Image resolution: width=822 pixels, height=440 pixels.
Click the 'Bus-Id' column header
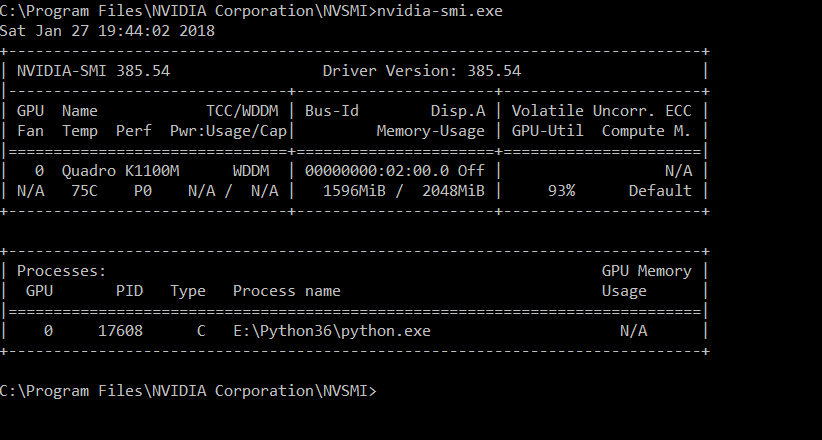pos(332,111)
